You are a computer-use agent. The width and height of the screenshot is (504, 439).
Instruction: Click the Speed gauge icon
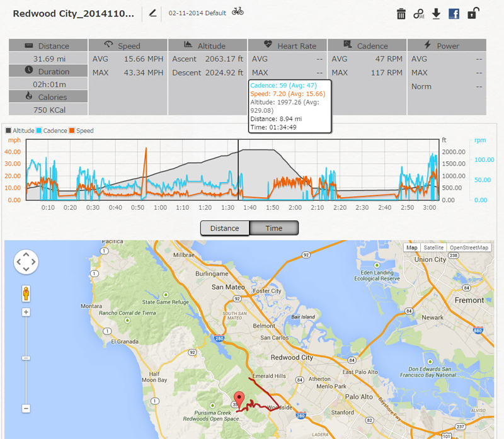[108, 44]
